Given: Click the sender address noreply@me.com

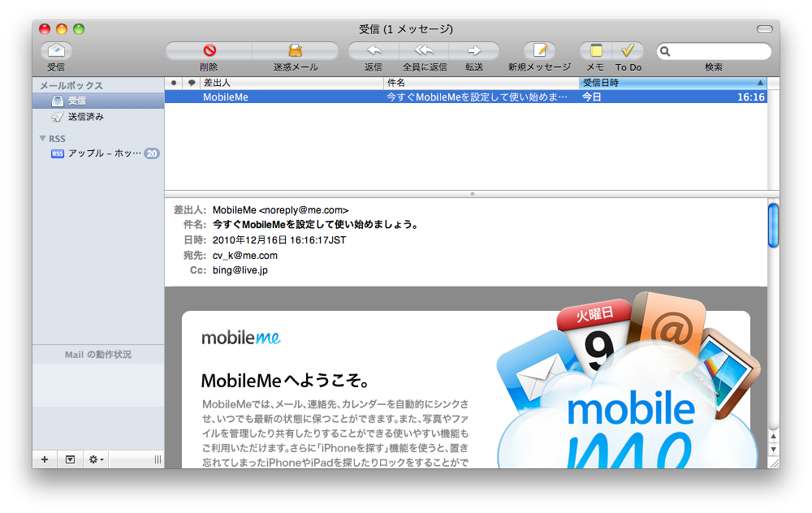Looking at the screenshot, I should coord(304,210).
